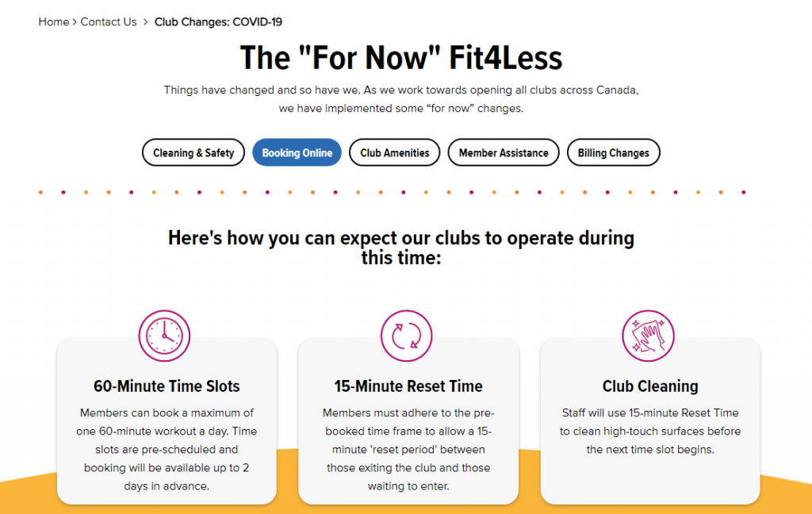Click the Club Cleaning card heading

pos(650,387)
